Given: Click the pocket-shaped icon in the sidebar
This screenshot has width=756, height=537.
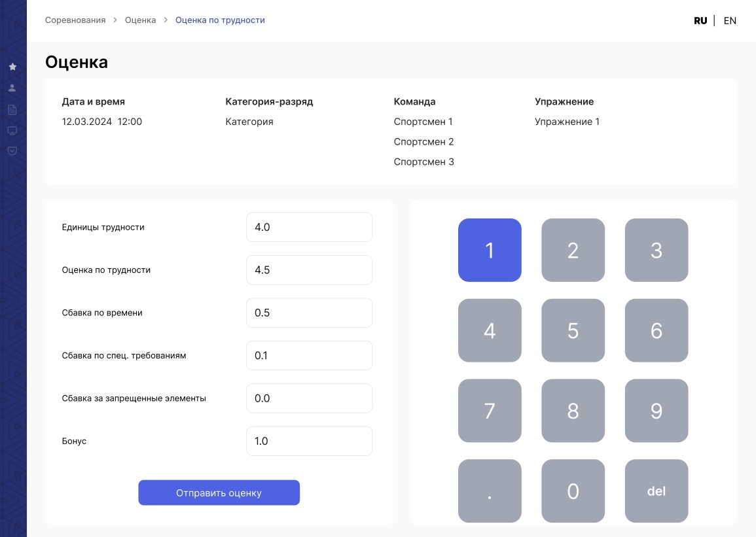Looking at the screenshot, I should tap(12, 150).
